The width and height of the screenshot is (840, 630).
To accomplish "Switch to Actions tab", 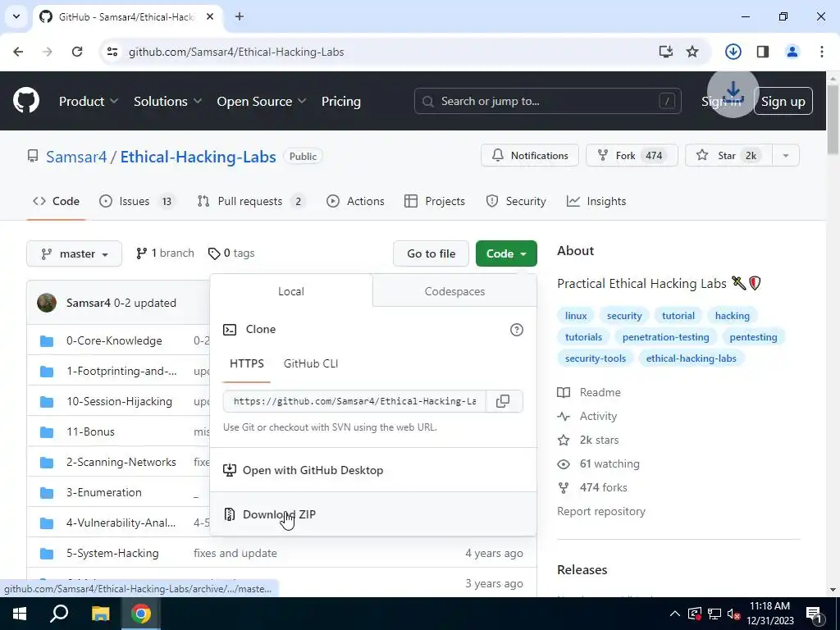I will click(356, 201).
